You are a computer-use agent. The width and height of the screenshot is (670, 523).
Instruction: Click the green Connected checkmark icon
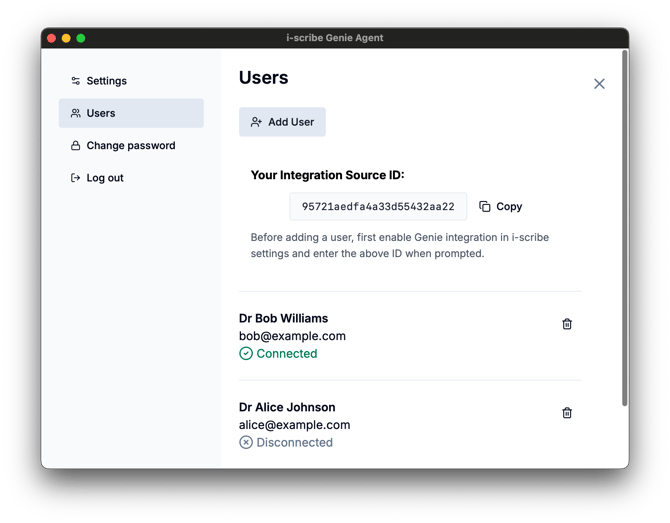(x=246, y=354)
